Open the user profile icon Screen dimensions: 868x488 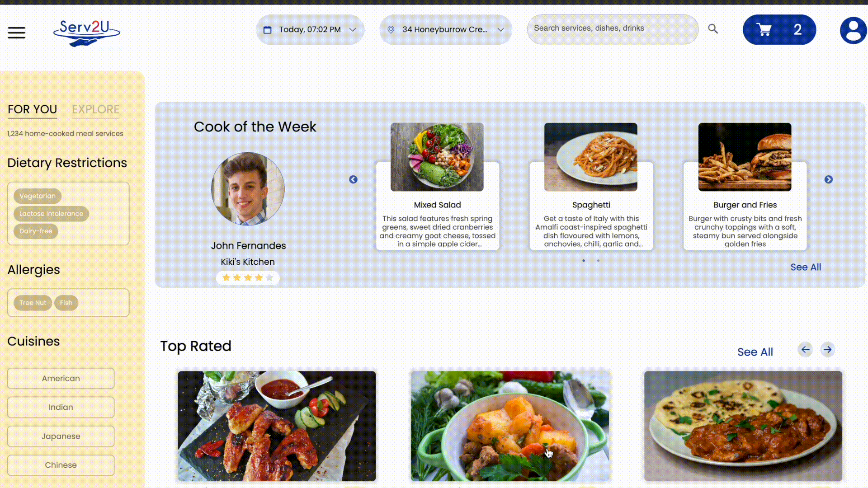click(853, 30)
